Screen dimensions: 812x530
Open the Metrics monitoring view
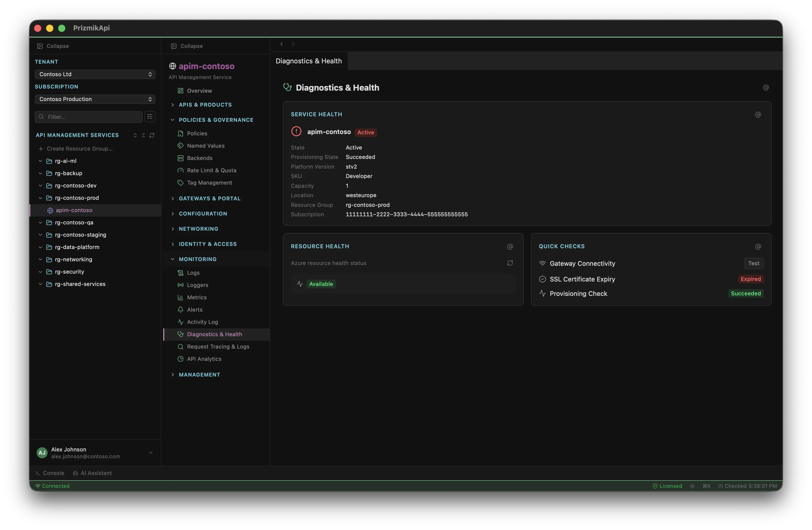[x=196, y=297]
